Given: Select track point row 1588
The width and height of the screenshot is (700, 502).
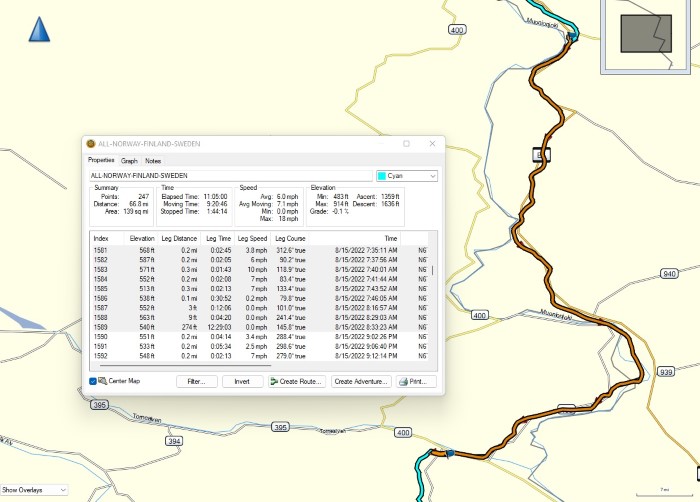Looking at the screenshot, I should click(259, 318).
